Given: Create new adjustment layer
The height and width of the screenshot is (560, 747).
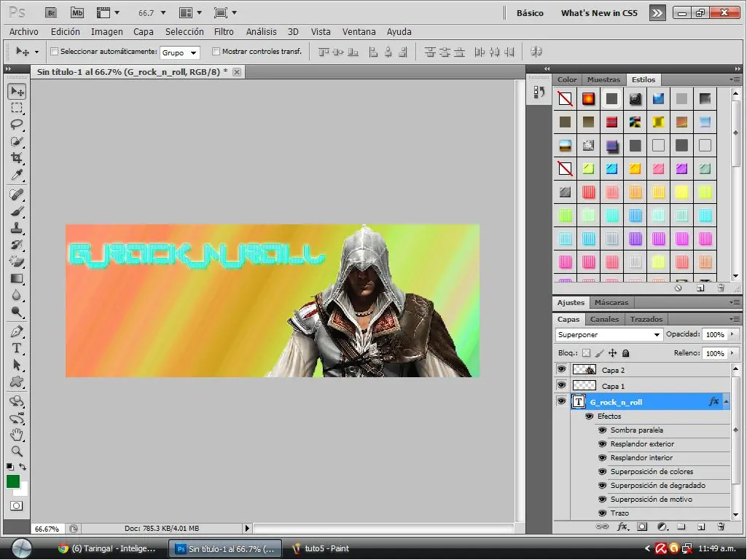Looking at the screenshot, I should [662, 527].
